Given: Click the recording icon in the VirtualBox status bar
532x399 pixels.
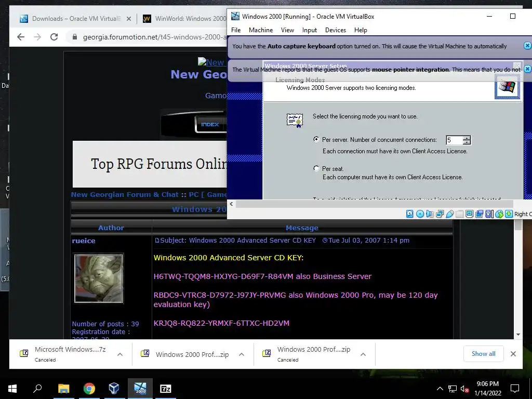Looking at the screenshot, I should [479, 214].
